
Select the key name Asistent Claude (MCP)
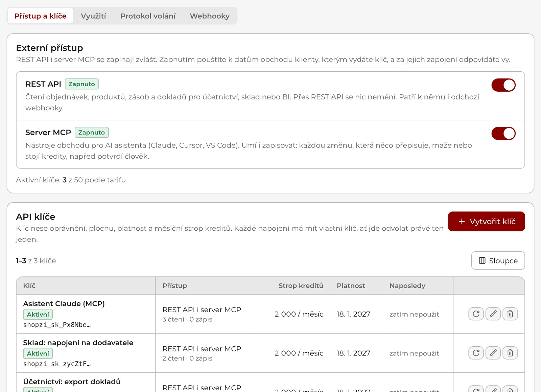click(x=64, y=304)
